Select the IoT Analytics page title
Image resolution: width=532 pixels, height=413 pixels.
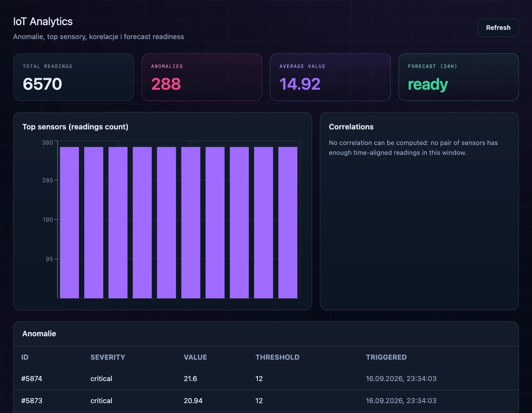[43, 21]
